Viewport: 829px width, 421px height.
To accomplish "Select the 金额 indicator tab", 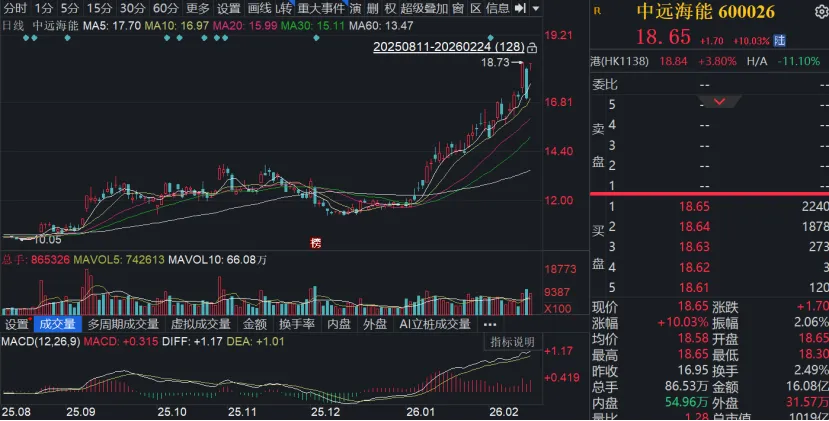I will tap(255, 324).
